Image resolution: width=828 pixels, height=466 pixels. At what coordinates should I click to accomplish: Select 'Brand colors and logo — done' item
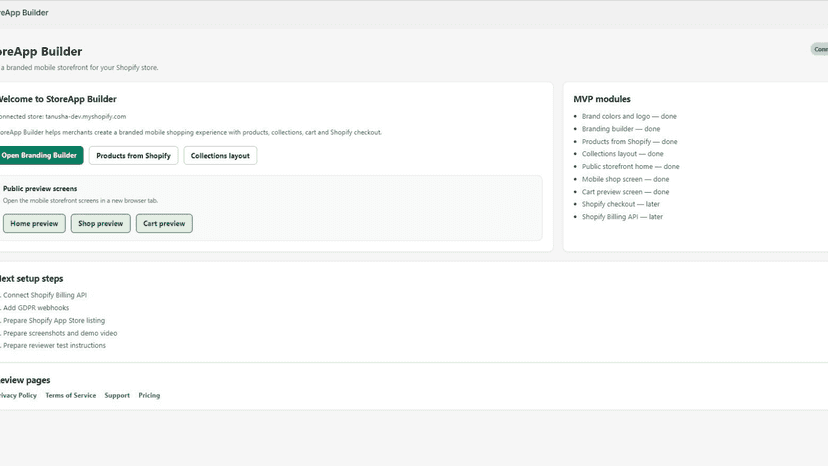pyautogui.click(x=629, y=116)
